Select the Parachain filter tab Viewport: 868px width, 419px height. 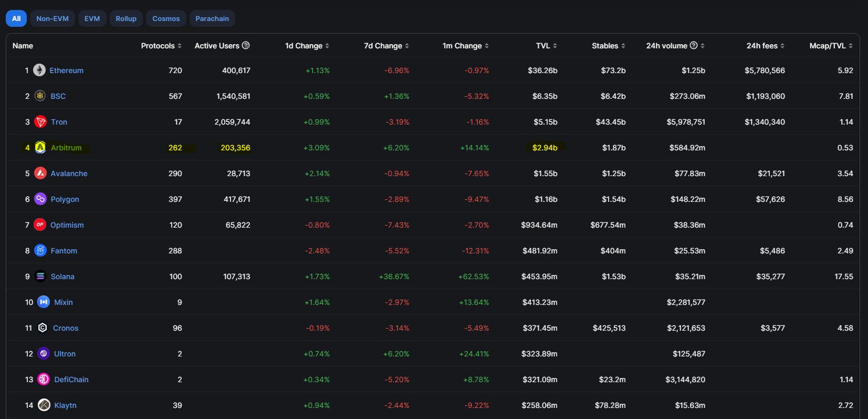pos(212,18)
